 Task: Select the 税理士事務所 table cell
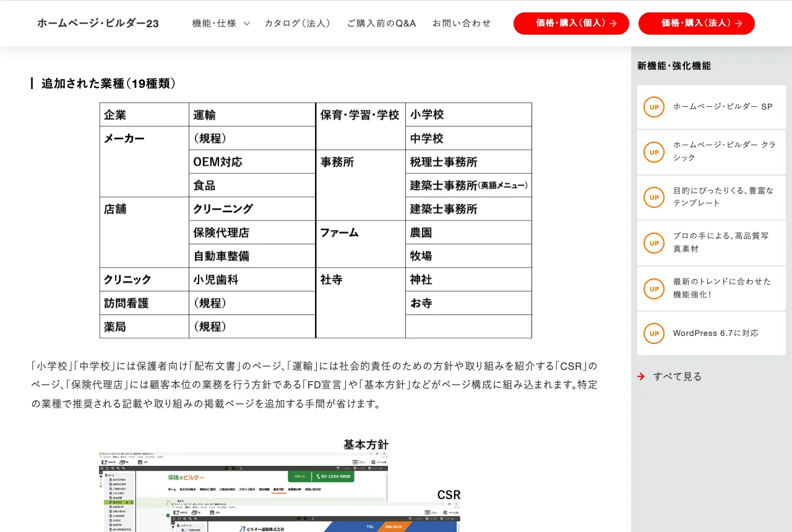[x=469, y=162]
